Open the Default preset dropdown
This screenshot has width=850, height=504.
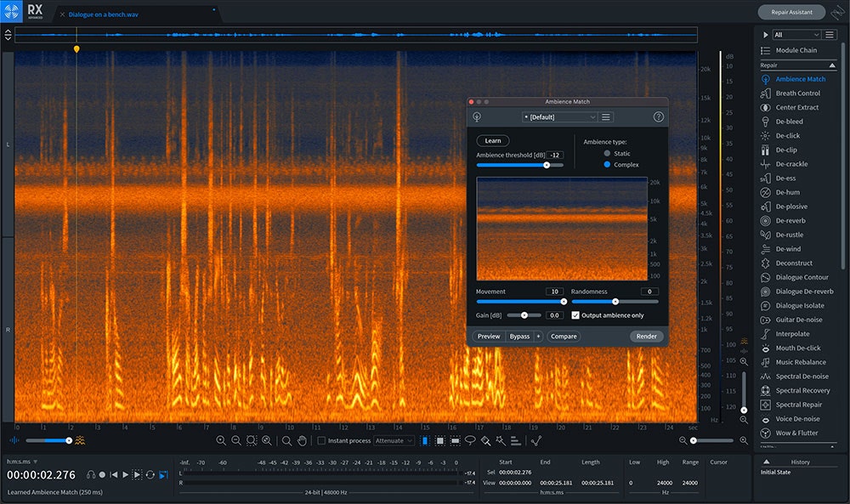point(559,117)
